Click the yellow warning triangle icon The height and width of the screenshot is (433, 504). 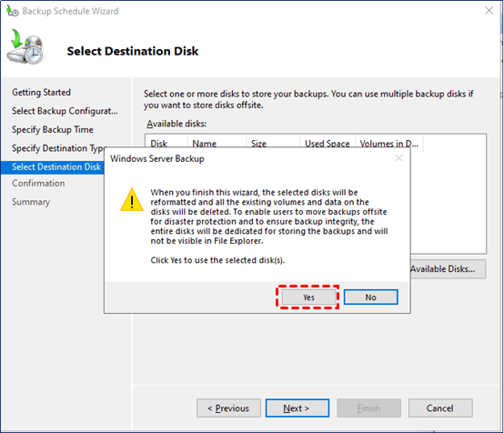click(x=132, y=199)
